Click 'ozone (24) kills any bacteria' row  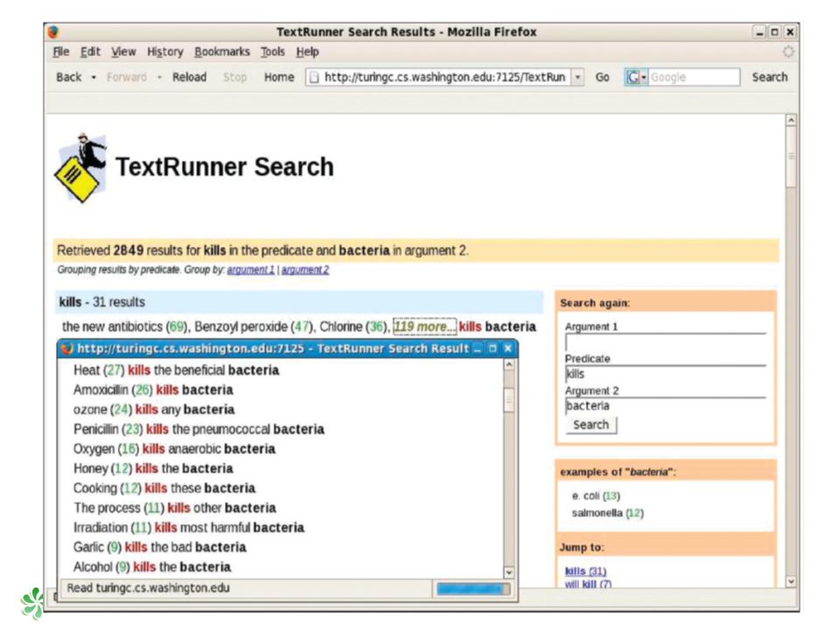click(x=154, y=409)
